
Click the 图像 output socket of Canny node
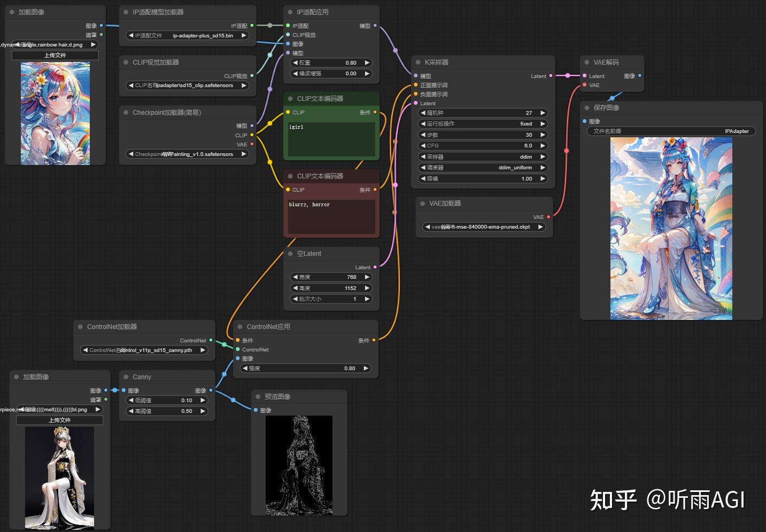click(211, 390)
